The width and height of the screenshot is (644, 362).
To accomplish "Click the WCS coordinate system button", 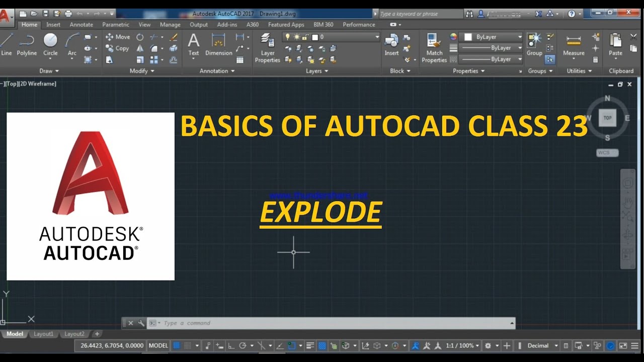I will click(607, 152).
